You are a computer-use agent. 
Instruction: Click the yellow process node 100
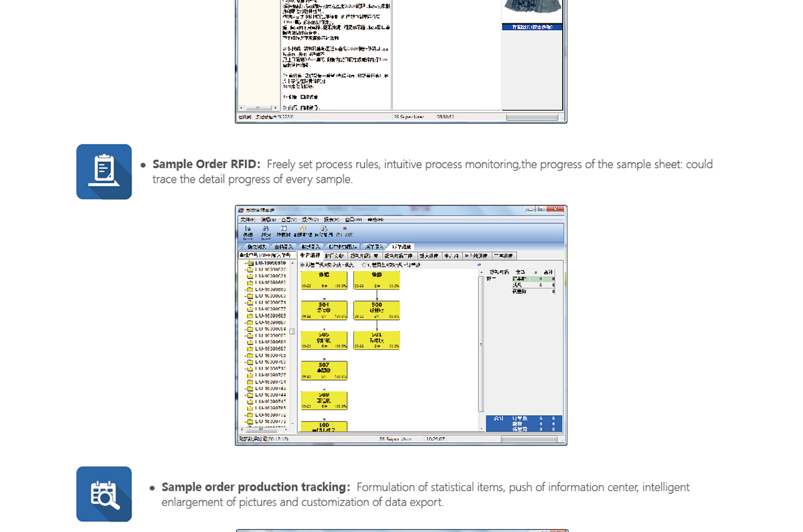[x=324, y=426]
